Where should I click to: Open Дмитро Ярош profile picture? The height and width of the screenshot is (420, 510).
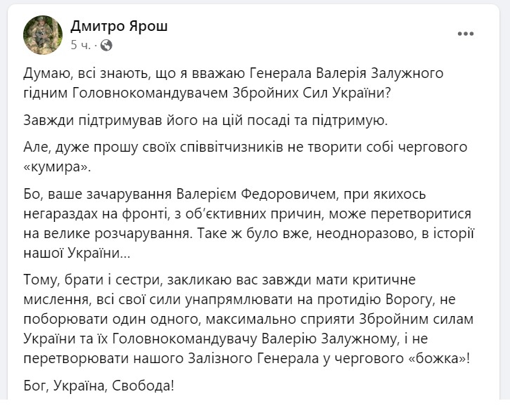point(43,35)
